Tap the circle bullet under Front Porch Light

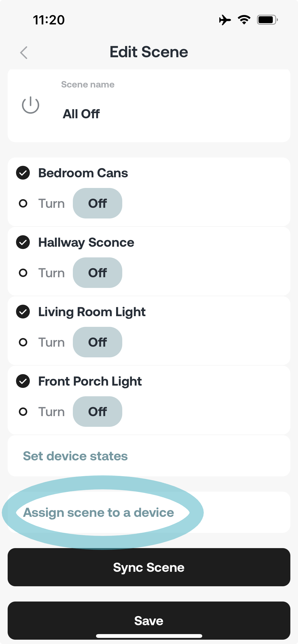coord(23,412)
